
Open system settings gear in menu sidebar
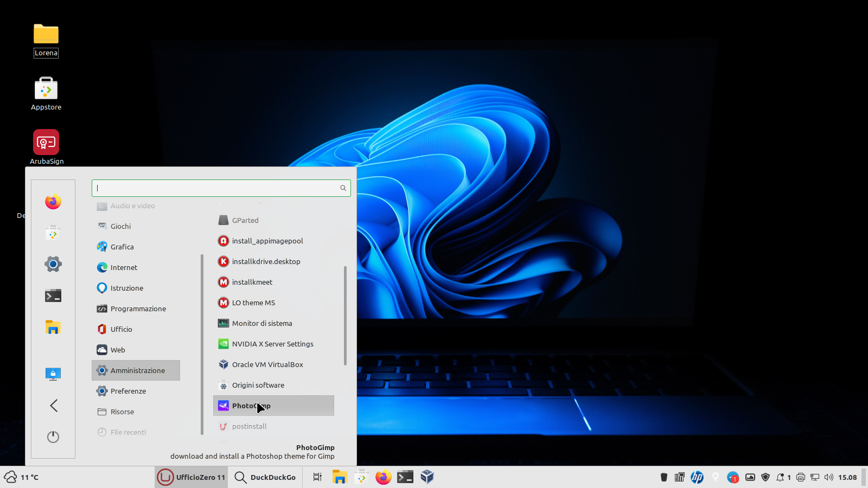click(x=53, y=265)
